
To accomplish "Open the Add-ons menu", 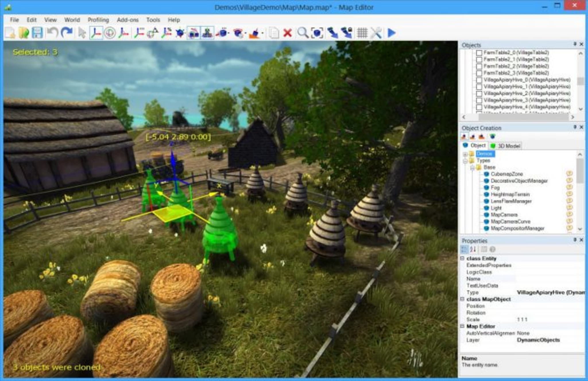I will tap(128, 20).
